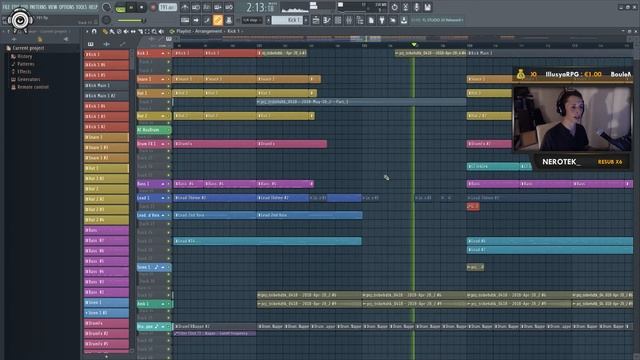Click the highlighted orange toolbar icon

coord(218,20)
